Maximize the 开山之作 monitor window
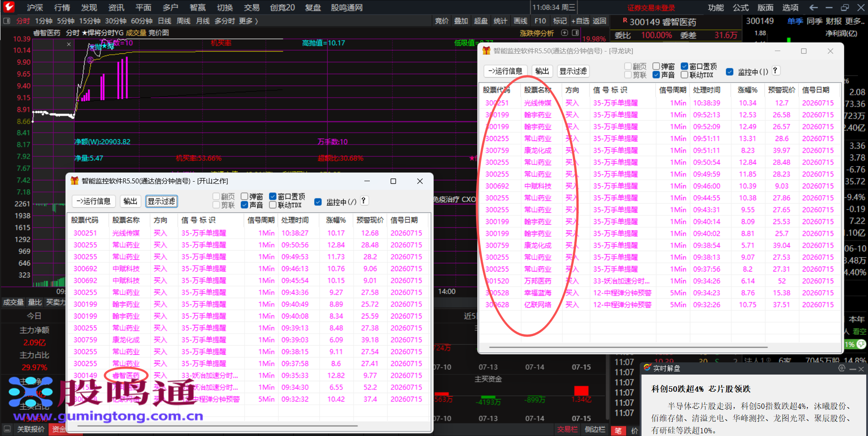The width and height of the screenshot is (868, 436). [x=393, y=181]
